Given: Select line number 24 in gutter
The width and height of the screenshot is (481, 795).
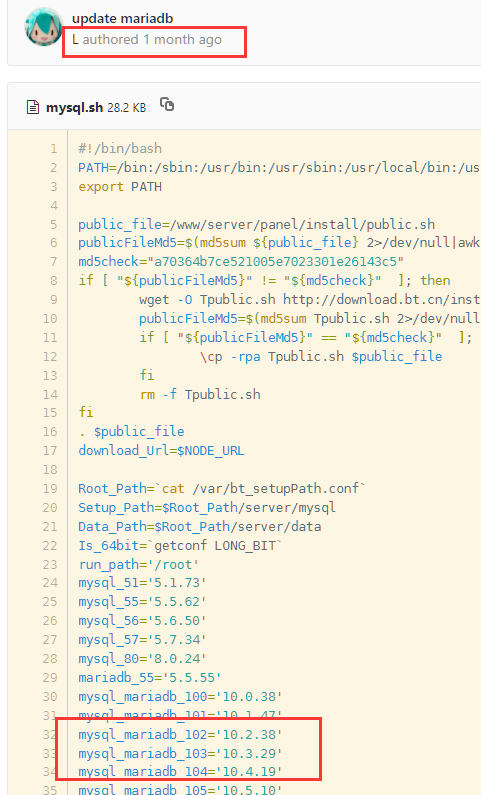Looking at the screenshot, I should [50, 583].
